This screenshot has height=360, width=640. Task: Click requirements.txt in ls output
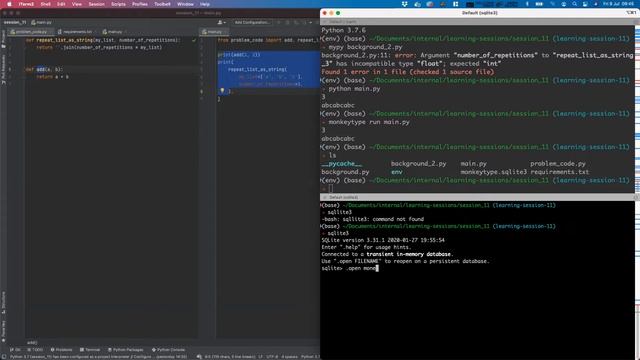coord(560,172)
